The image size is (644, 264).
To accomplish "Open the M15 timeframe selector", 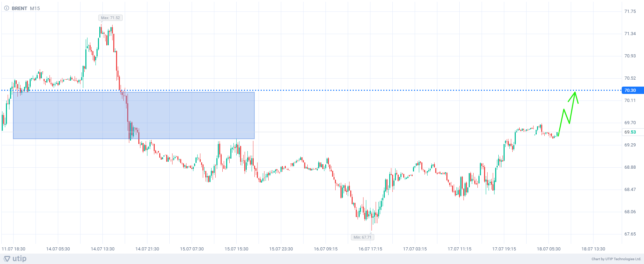I will pos(35,8).
